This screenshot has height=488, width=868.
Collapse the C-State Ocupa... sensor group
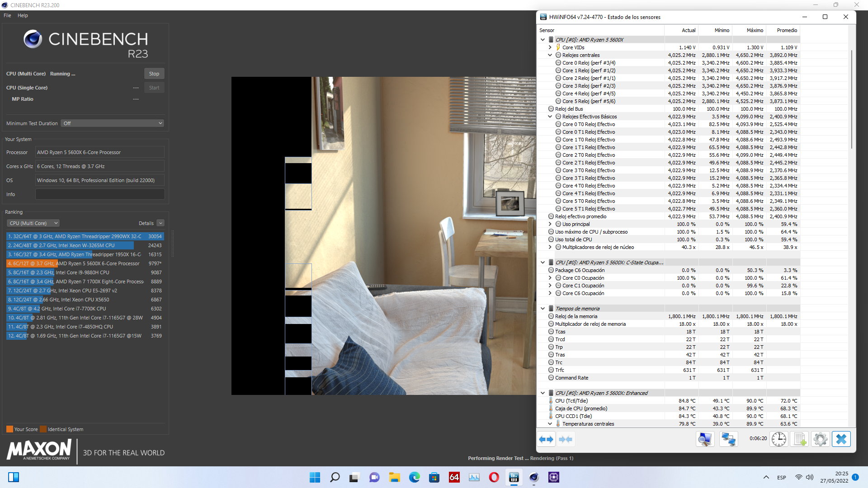(542, 263)
